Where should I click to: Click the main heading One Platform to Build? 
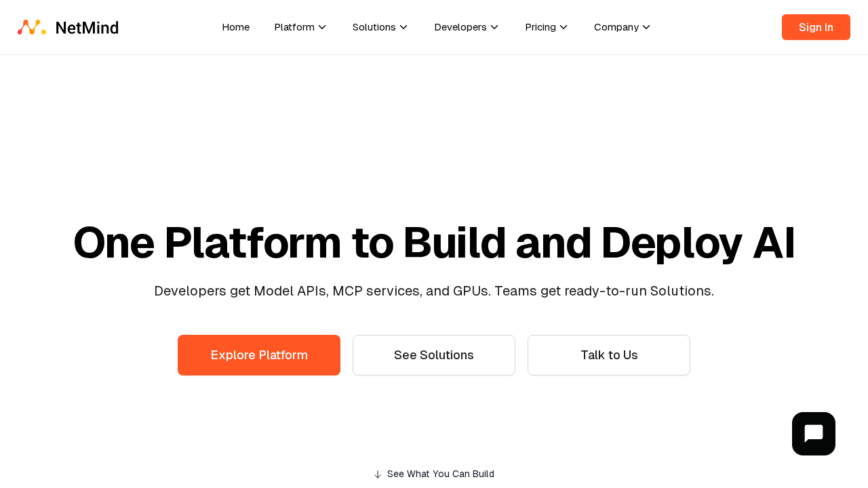(x=434, y=241)
